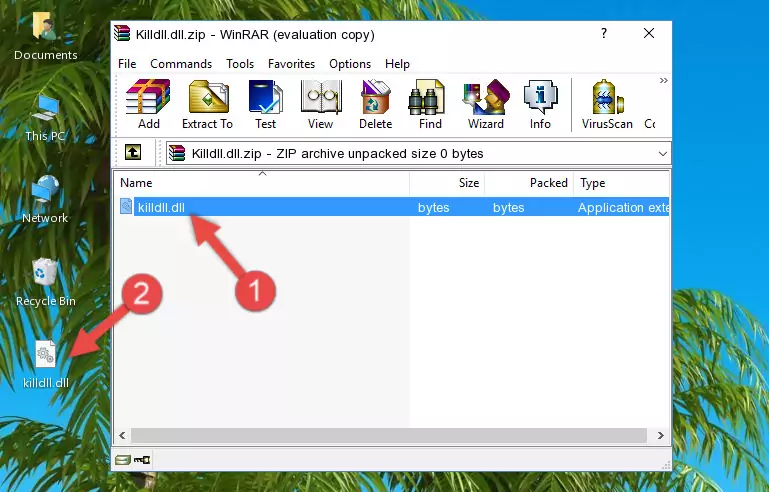This screenshot has height=492, width=769.
Task: Open the Tools menu
Action: point(240,64)
